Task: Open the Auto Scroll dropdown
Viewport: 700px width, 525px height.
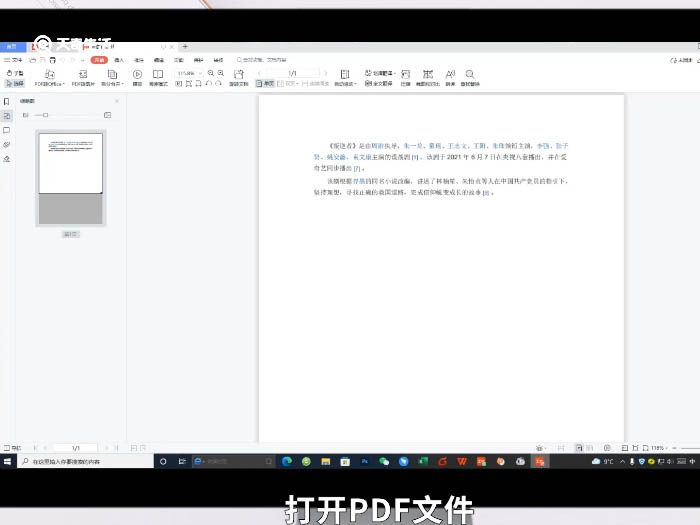Action: point(345,78)
